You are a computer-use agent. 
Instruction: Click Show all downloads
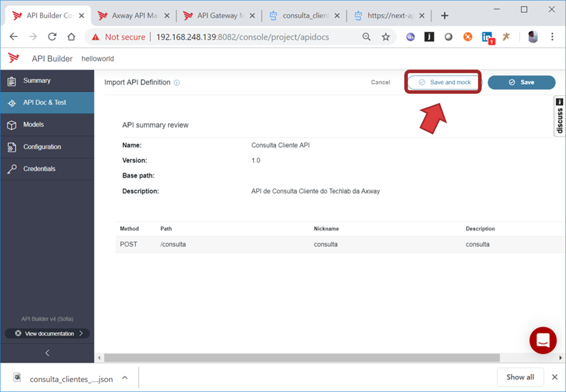520,377
